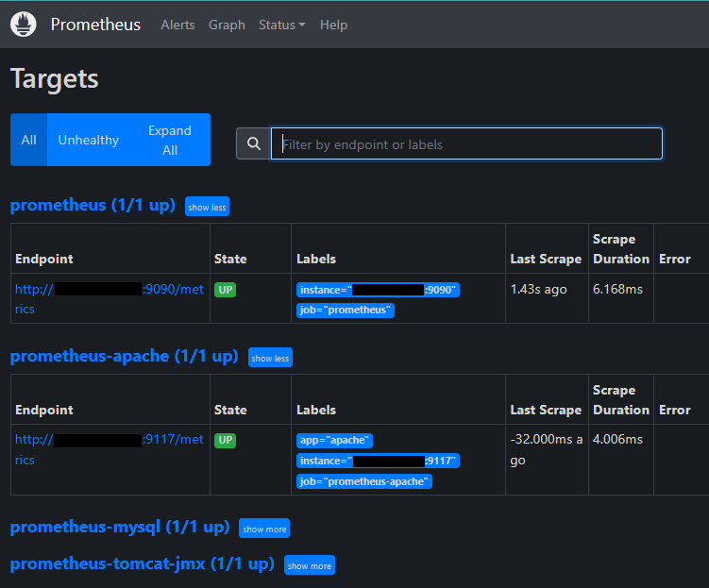
Task: Go to the Alerts page
Action: 177,25
